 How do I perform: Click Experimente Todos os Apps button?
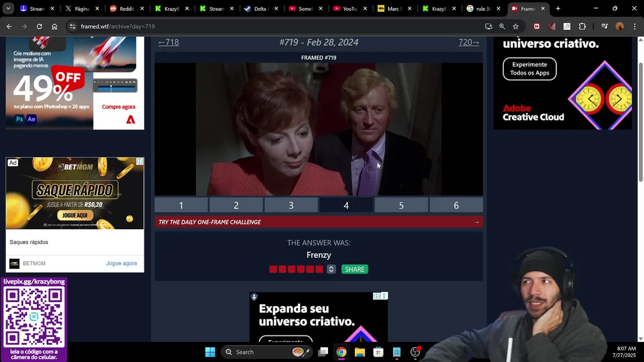point(530,69)
